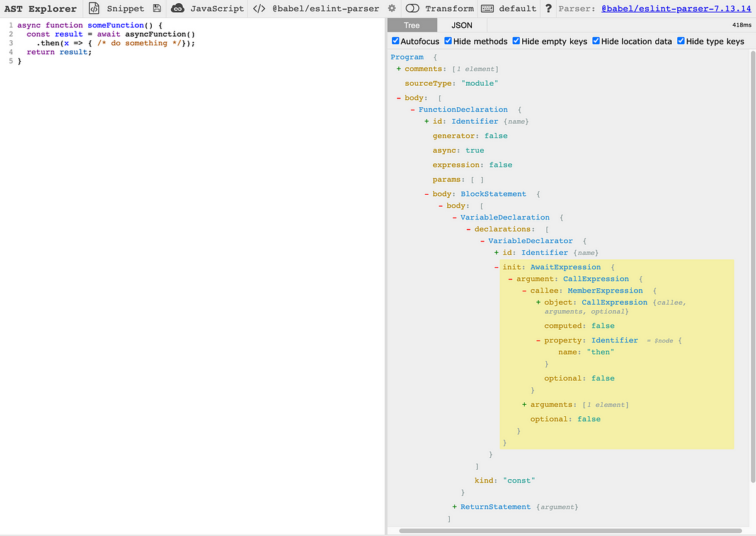
Task: Expand the ReturnStatement node
Action: (454, 507)
